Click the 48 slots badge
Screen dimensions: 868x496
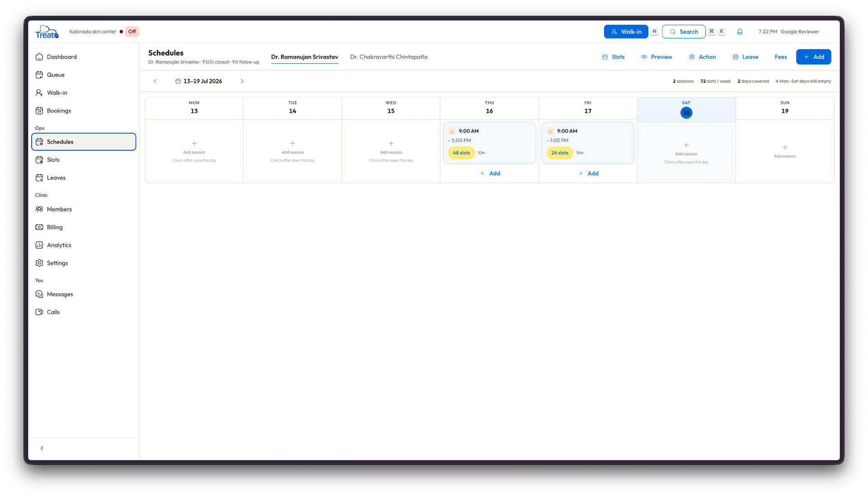461,153
